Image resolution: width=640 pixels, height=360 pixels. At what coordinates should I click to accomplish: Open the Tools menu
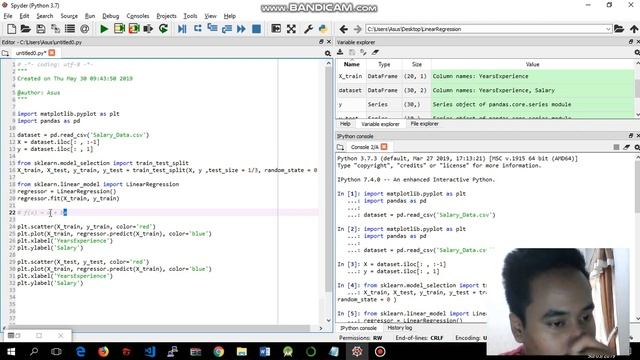pos(190,16)
